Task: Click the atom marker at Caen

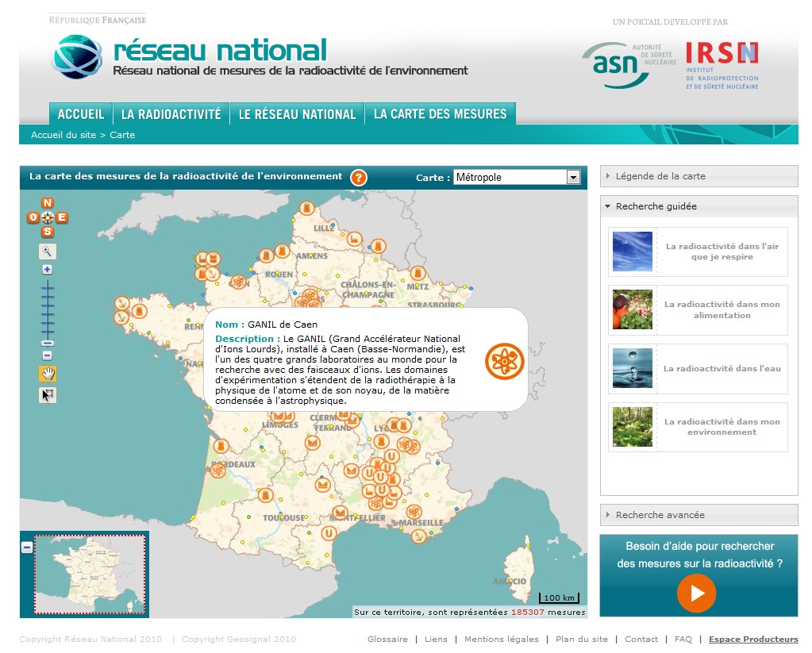Action: point(238,282)
